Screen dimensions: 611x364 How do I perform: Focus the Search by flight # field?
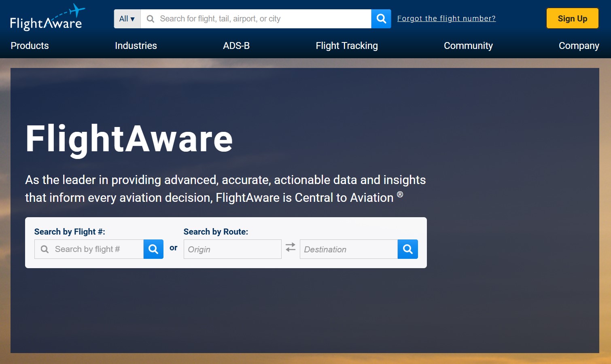click(x=89, y=249)
